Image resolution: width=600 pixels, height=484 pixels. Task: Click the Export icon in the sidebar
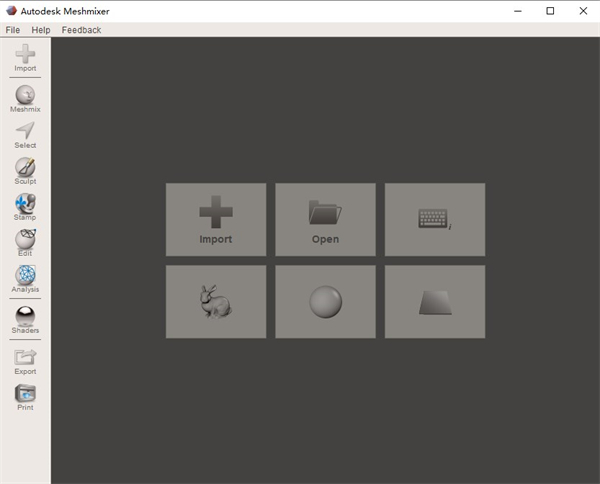[x=25, y=359]
